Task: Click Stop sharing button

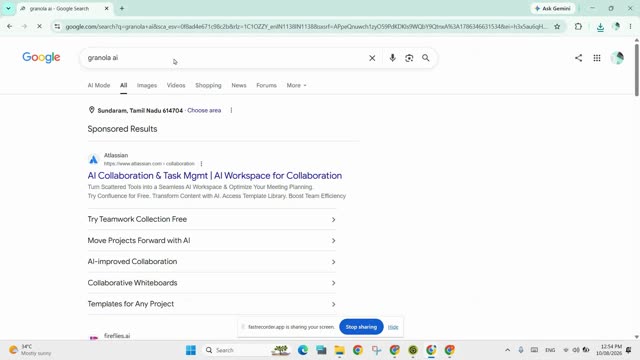Action: (x=361, y=327)
